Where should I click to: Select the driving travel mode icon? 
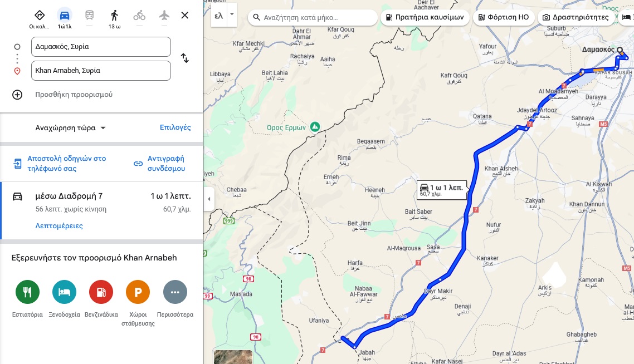point(65,16)
